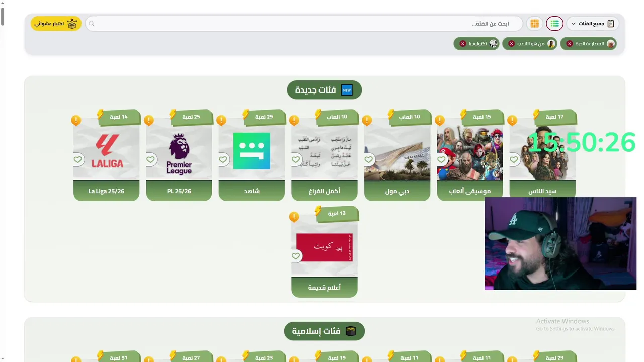Screen dimensions: 644x362
Task: Click the فئات إسلامية section header
Action: click(325, 331)
